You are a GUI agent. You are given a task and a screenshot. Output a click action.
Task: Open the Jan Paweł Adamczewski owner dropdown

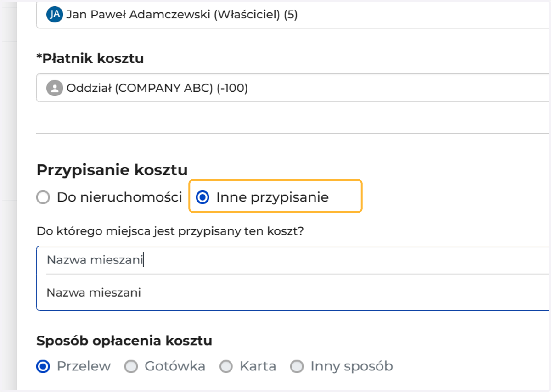(x=293, y=15)
